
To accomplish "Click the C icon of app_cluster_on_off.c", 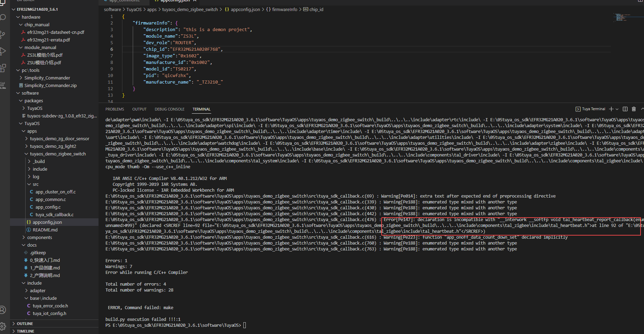I will tap(32, 192).
